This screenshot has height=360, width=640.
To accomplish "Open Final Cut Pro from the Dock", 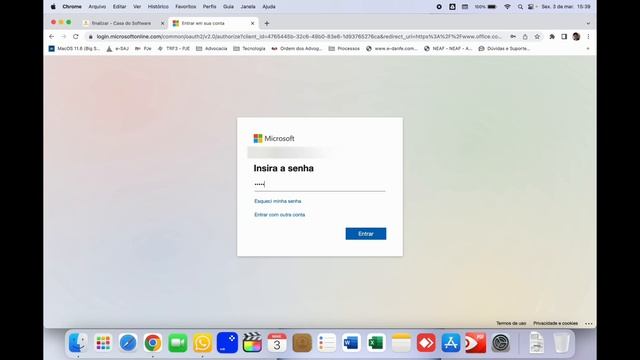I will (x=252, y=343).
